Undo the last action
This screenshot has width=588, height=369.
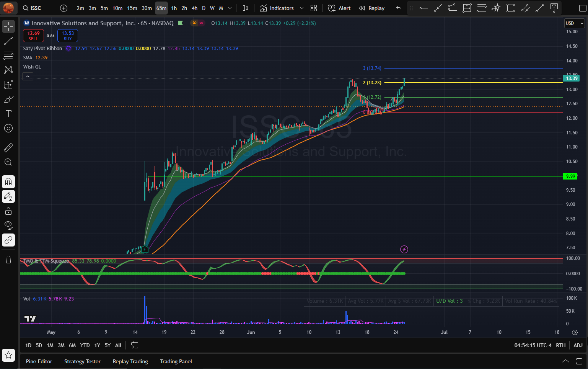coord(399,8)
